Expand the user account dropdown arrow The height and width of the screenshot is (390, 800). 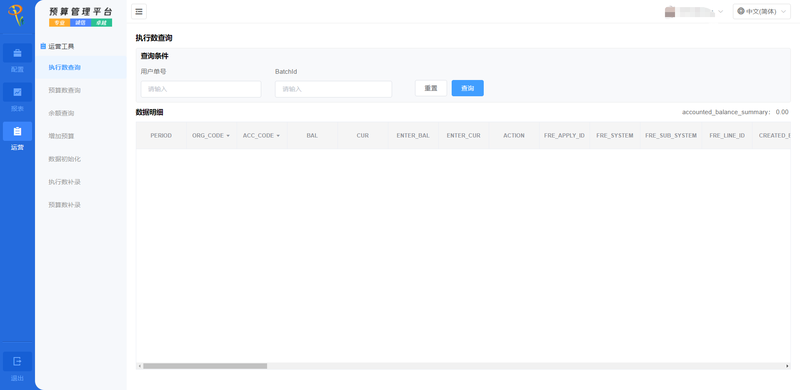720,11
